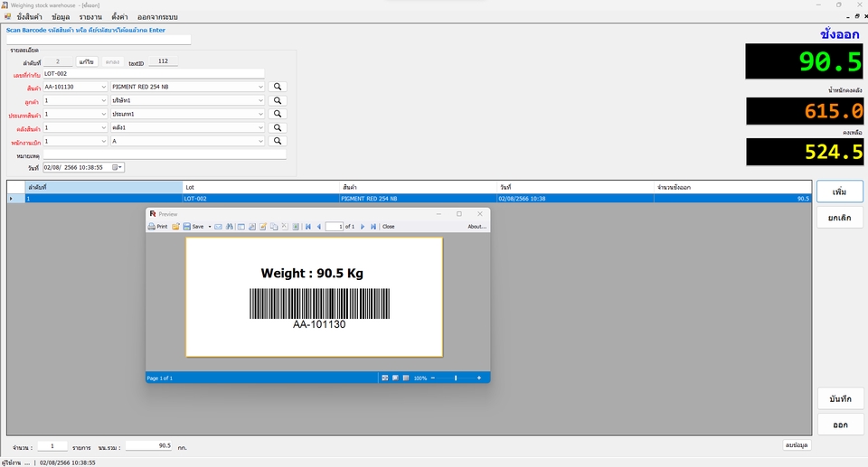Screen dimensions: 868x467
Task: Open page settings in Preview toolbar
Action: coord(252,227)
